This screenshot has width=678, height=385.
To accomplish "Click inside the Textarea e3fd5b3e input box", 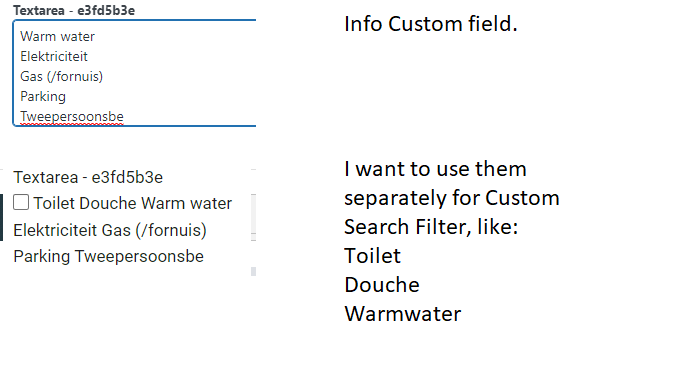I will click(x=134, y=73).
